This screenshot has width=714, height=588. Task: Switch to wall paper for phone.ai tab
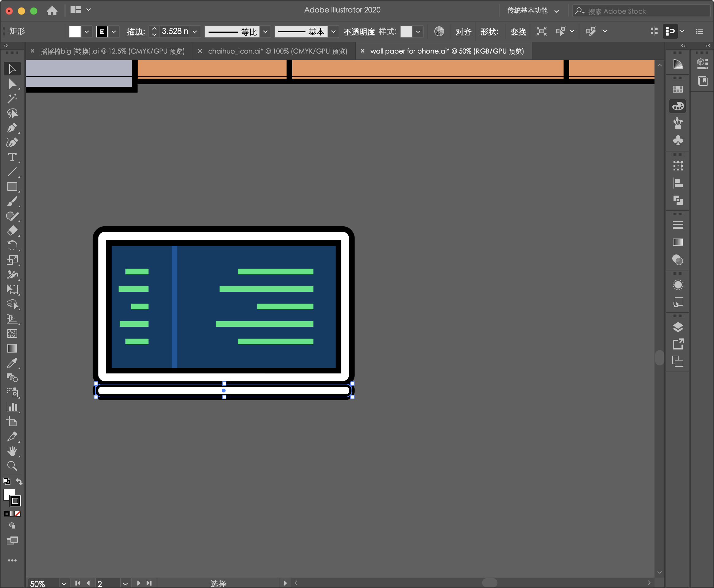point(447,51)
